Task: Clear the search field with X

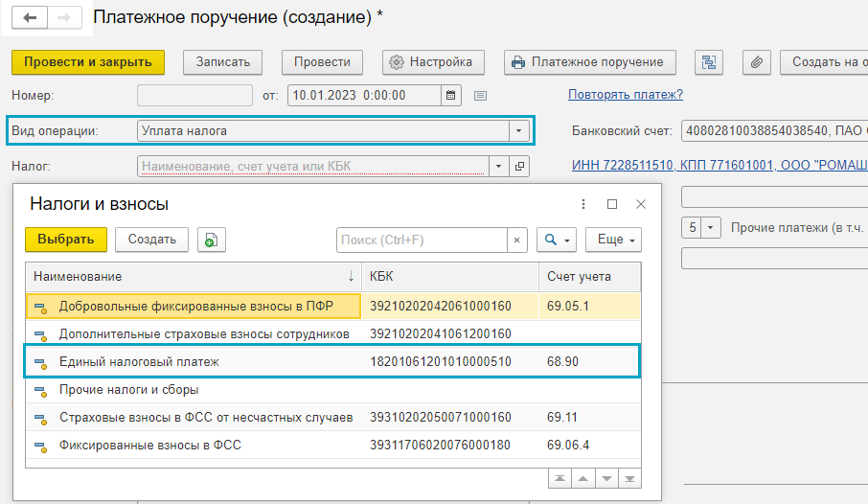Action: click(x=517, y=240)
